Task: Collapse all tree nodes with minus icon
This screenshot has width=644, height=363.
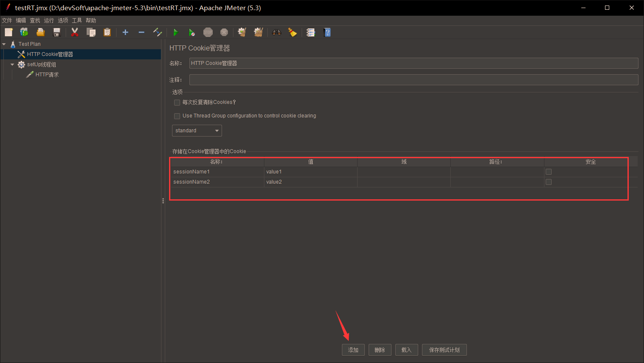Action: click(142, 32)
